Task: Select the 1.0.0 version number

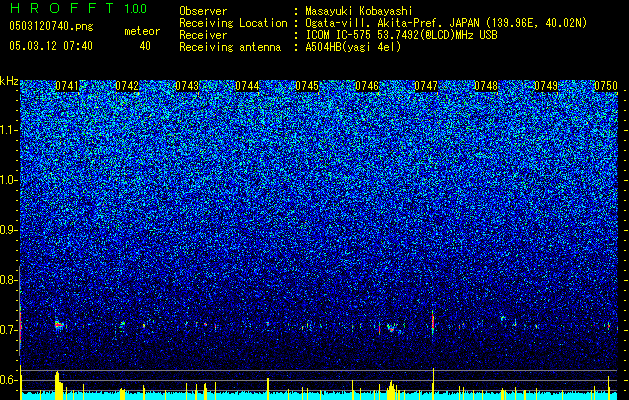Action: [136, 8]
